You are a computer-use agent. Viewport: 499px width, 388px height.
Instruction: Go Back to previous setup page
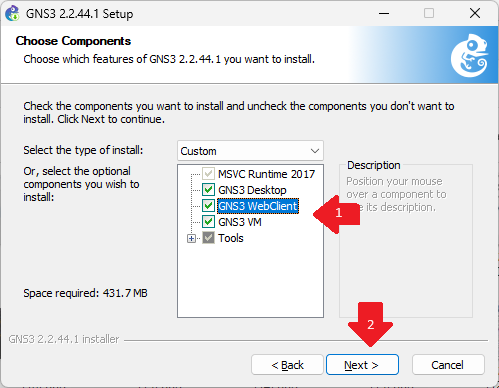(x=287, y=365)
